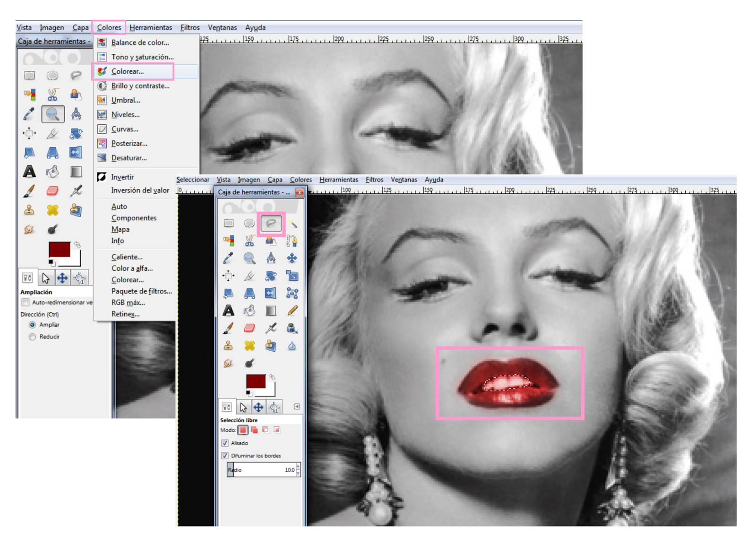Open Seleccionar menu in front window
The width and height of the screenshot is (756, 535).
193,180
